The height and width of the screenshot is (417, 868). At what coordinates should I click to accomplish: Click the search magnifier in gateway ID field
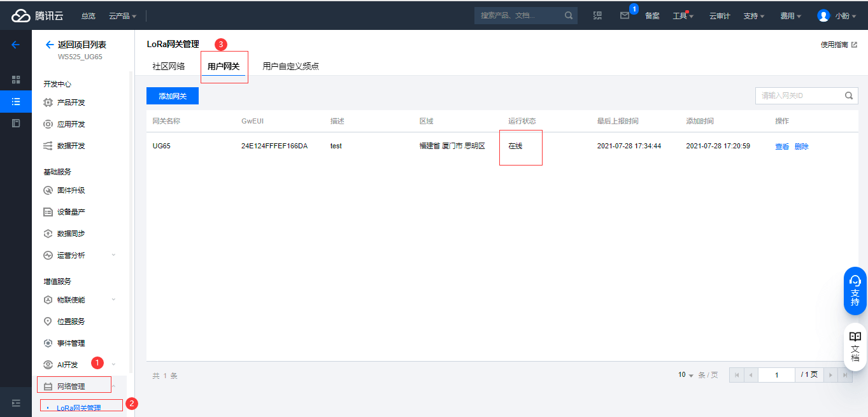pos(848,96)
